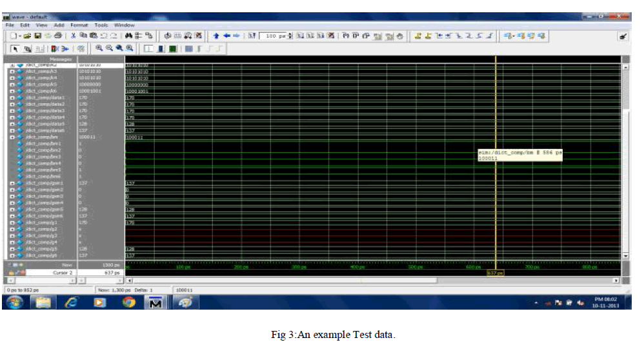Increment the run length spinner
The width and height of the screenshot is (644, 358).
click(x=291, y=35)
